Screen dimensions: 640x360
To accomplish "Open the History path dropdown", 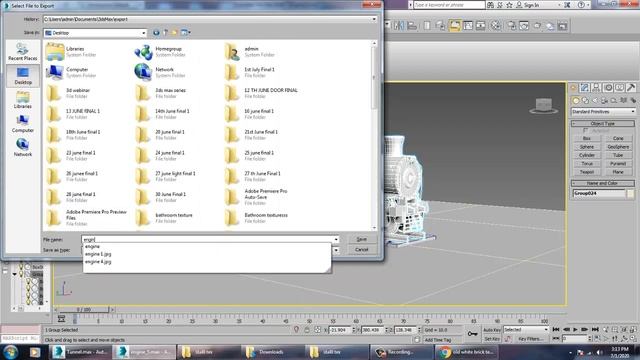I will coord(374,19).
